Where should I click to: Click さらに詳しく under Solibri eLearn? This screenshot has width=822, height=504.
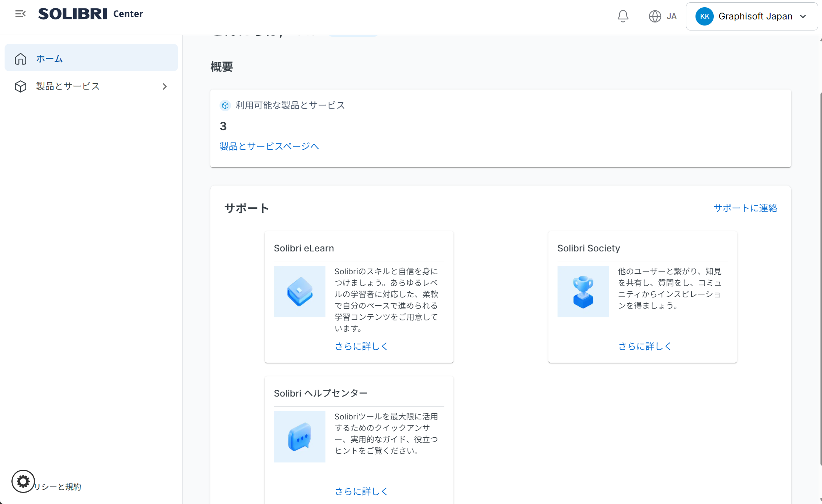pos(361,346)
